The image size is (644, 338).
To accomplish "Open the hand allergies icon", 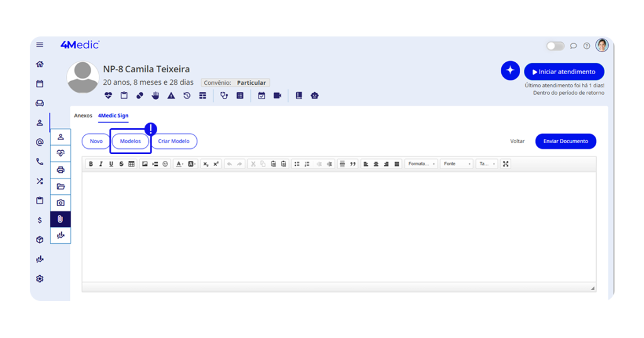I will pos(155,95).
